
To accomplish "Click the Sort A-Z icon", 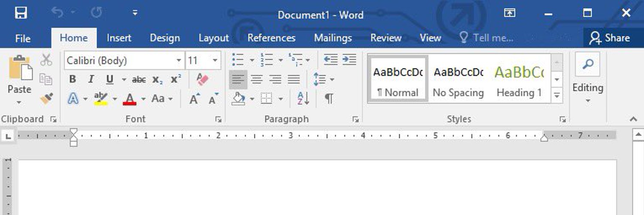I will (304, 99).
